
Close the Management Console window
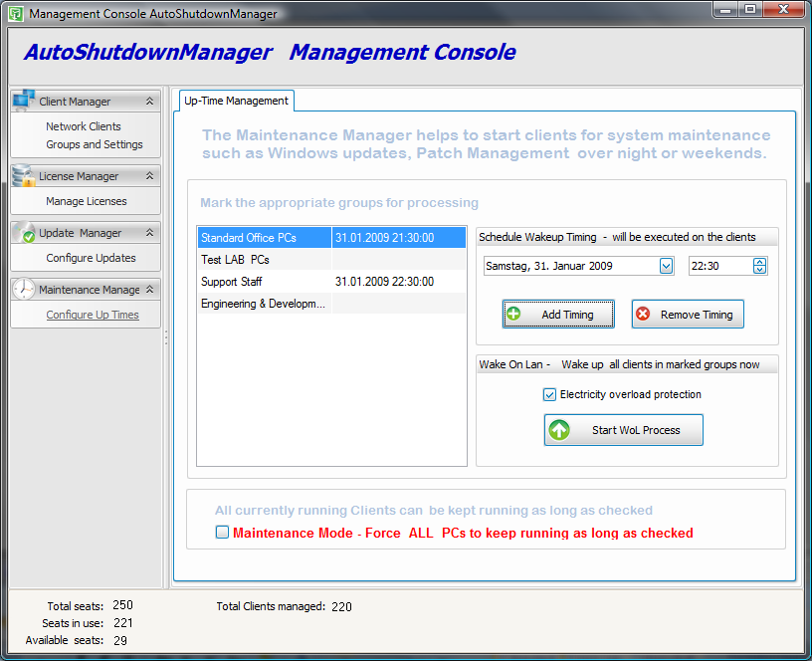784,9
